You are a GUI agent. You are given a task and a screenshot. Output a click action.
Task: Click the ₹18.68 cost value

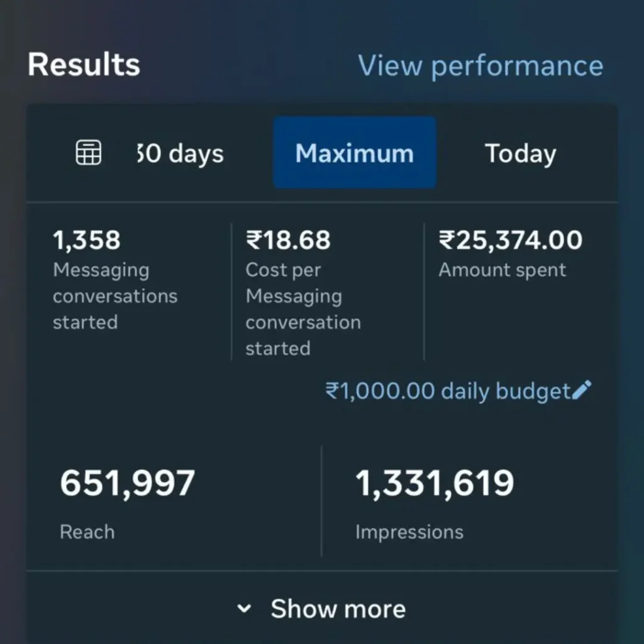click(287, 240)
